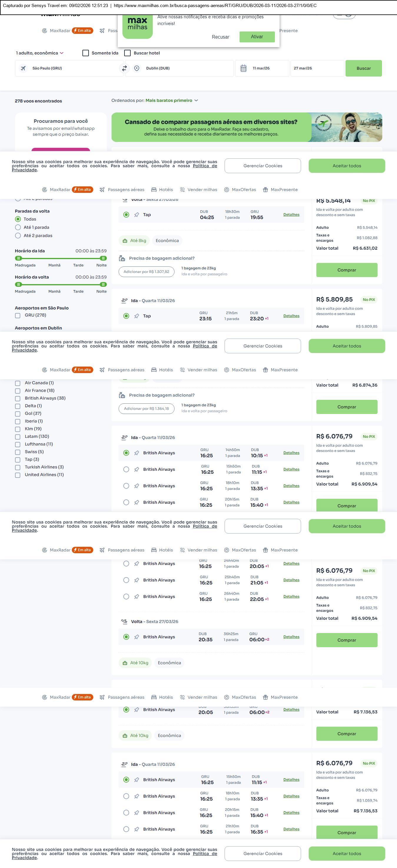Click left handle of 'Horário da ida' slider

click(x=19, y=259)
